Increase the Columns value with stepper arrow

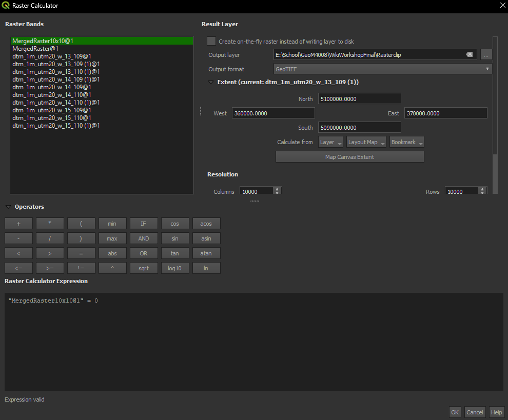[x=277, y=189]
